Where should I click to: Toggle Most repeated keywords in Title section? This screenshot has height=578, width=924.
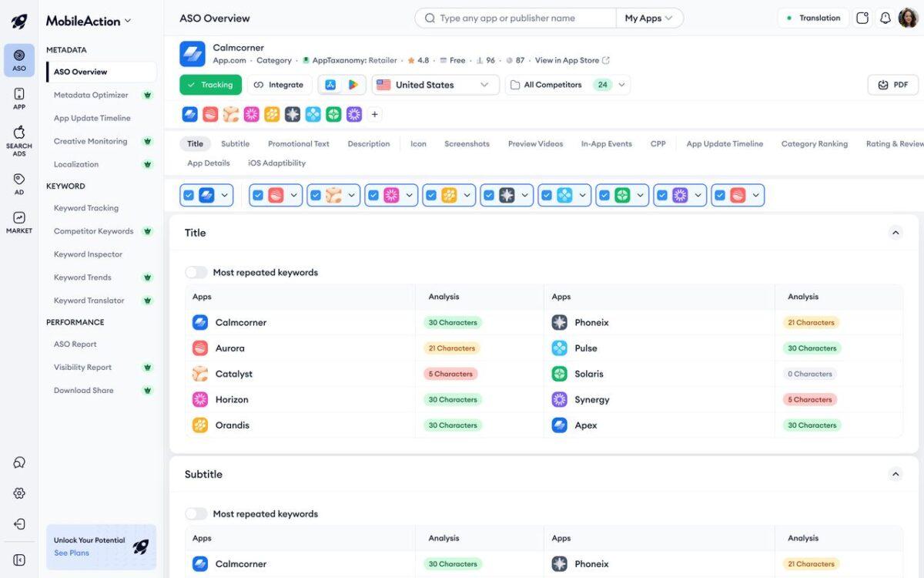196,272
